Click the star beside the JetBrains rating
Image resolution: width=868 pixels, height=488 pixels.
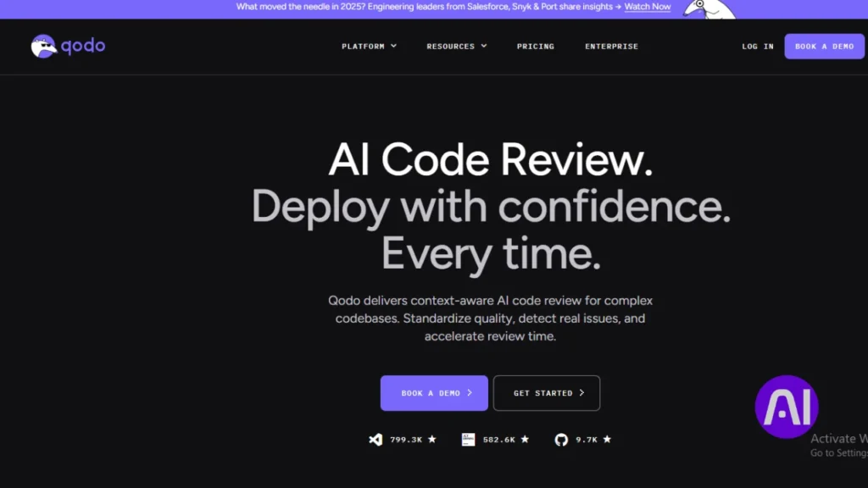524,440
